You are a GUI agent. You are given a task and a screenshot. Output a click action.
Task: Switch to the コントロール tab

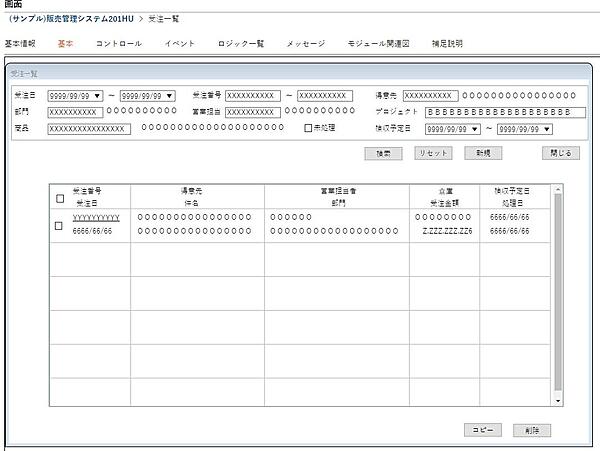pos(118,44)
